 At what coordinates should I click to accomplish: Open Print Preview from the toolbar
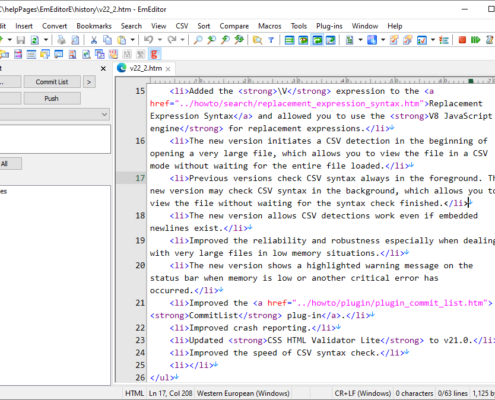pyautogui.click(x=75, y=40)
